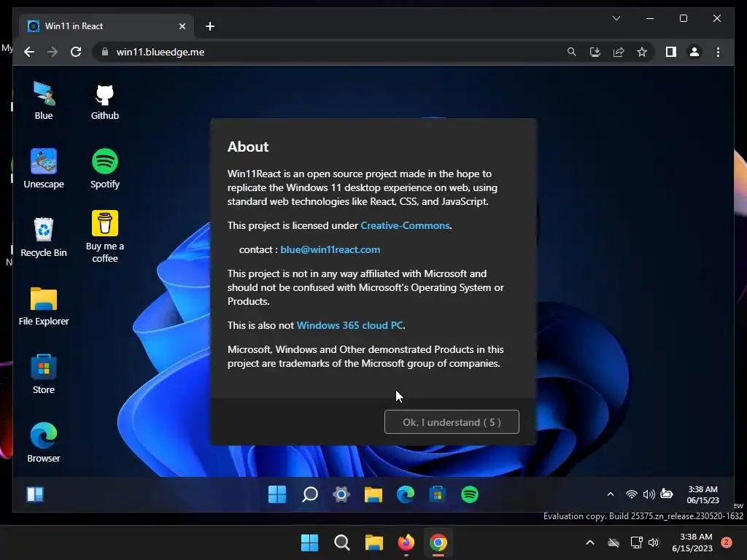Open Settings gear in the web taskbar
The image size is (747, 560).
(x=341, y=494)
